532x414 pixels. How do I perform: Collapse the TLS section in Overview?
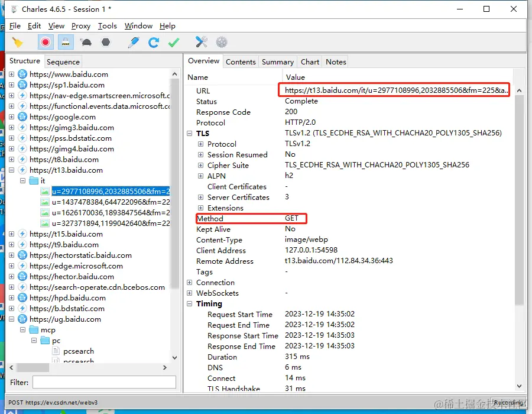(189, 133)
